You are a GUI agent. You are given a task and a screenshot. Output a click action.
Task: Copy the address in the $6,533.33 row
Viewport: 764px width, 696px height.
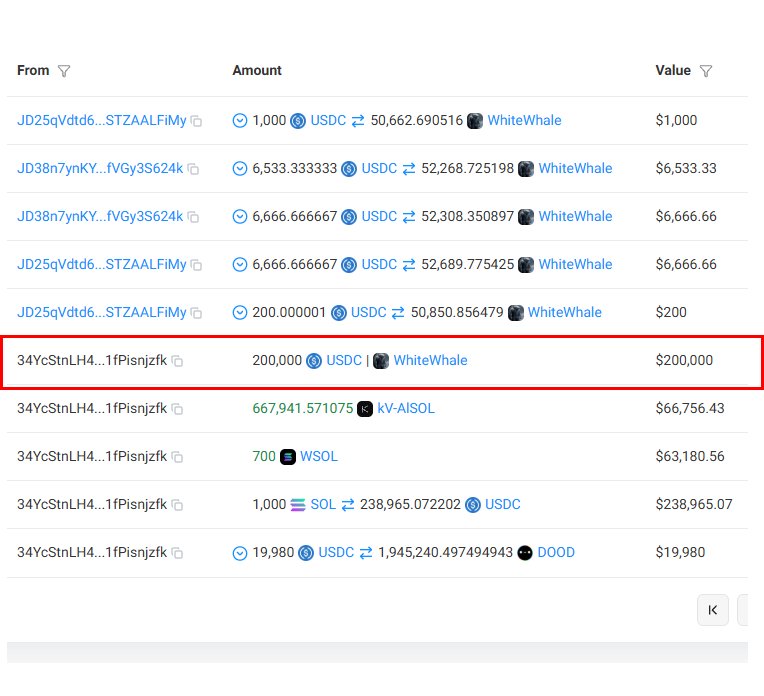[x=194, y=169]
